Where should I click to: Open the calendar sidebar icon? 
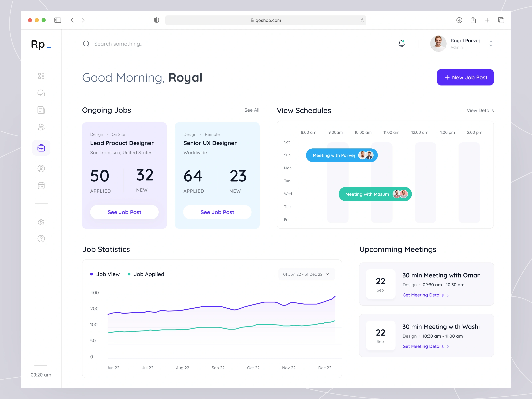point(41,186)
